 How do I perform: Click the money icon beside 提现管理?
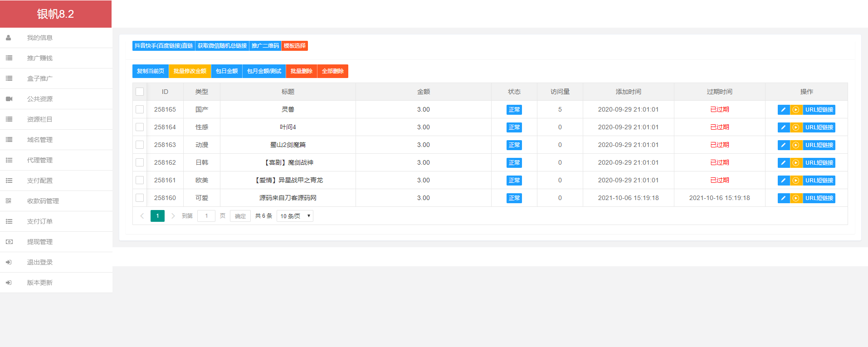pyautogui.click(x=9, y=242)
